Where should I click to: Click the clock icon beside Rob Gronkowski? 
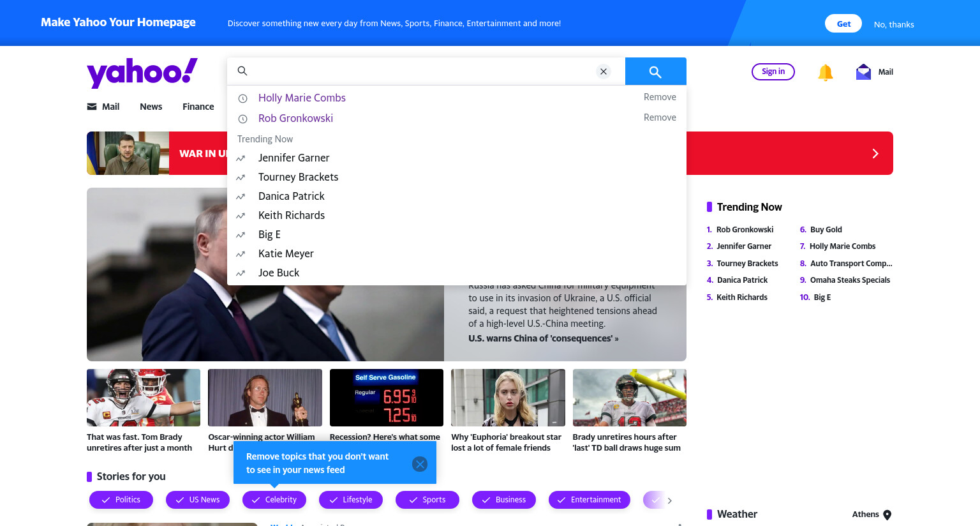[x=242, y=119]
